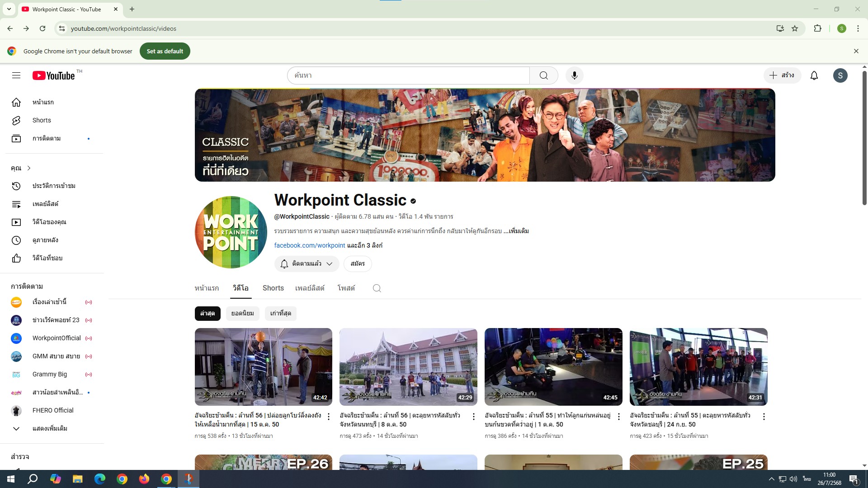Click the Chrome address bar URL
This screenshot has height=488, width=868.
pos(123,28)
